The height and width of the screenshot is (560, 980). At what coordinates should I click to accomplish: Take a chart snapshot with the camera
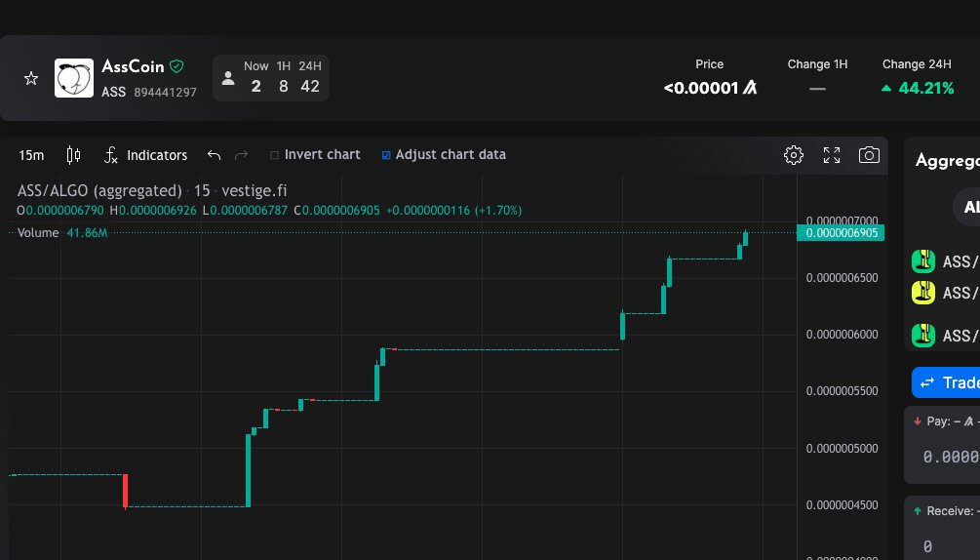870,155
